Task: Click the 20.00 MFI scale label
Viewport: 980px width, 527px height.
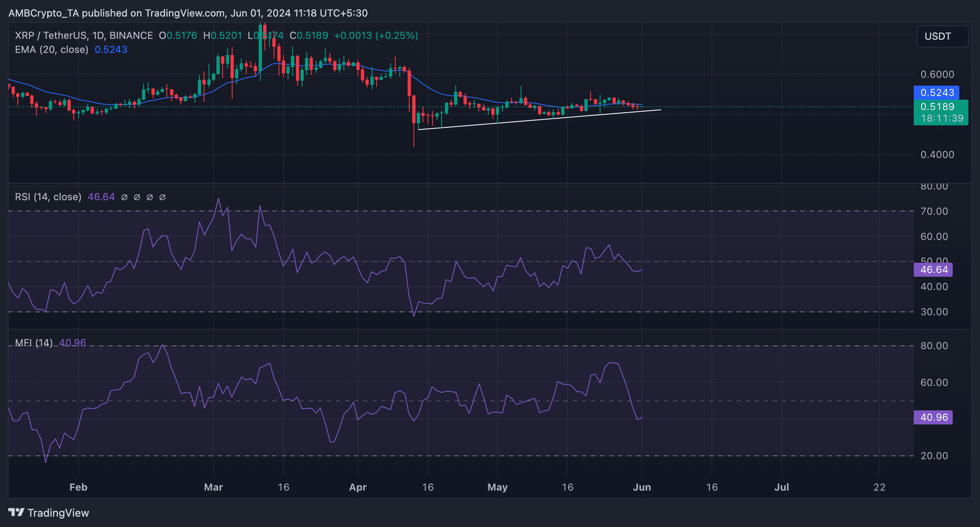Action: click(x=934, y=456)
